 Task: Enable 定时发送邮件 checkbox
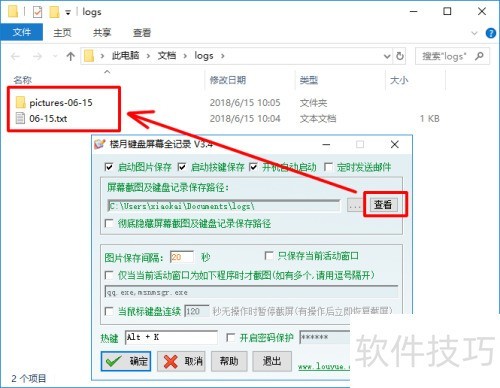point(328,167)
